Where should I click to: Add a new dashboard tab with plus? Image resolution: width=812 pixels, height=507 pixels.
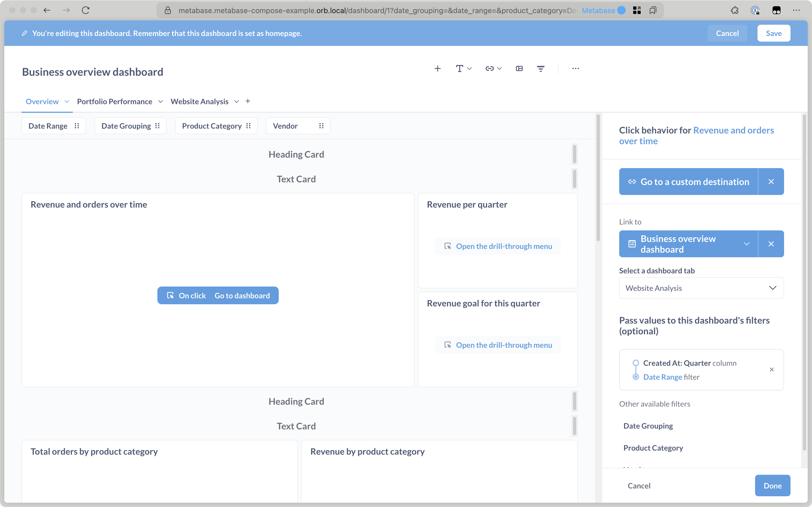(248, 101)
